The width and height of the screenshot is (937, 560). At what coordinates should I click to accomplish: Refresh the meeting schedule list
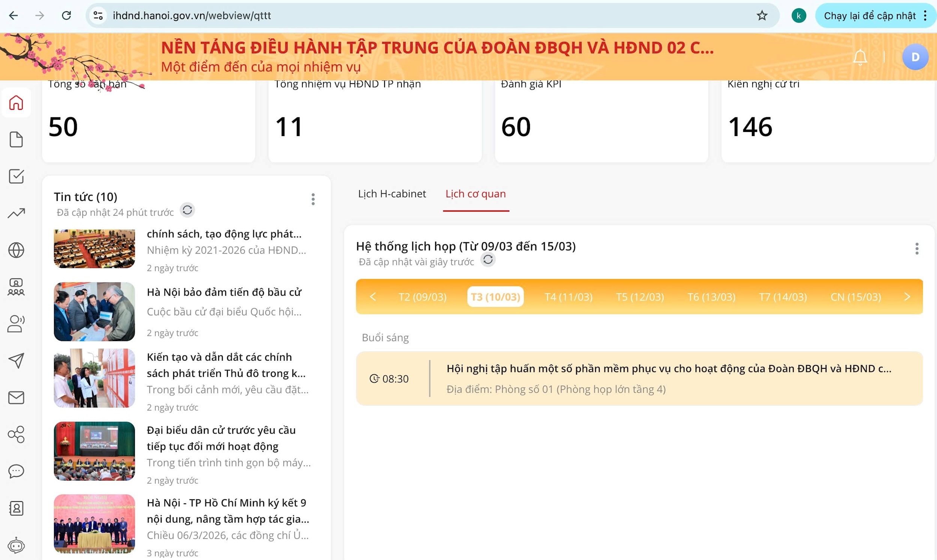click(x=488, y=260)
